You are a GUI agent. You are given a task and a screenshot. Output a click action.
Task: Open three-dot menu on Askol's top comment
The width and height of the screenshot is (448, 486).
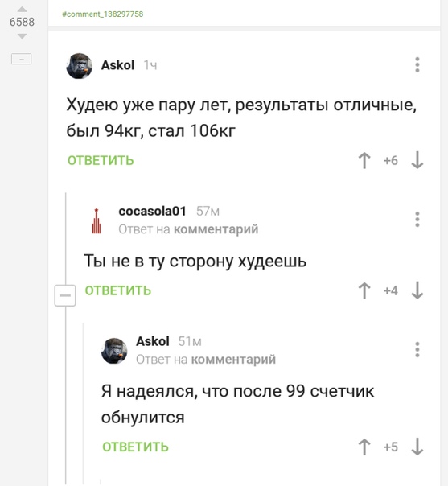(417, 65)
